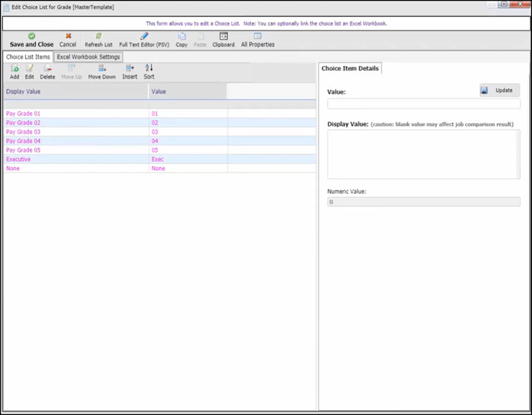Click the Edit item icon
This screenshot has height=415, width=532.
click(x=30, y=69)
